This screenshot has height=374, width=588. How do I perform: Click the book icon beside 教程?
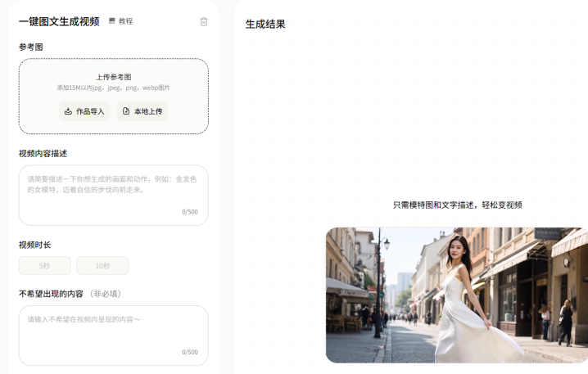click(x=112, y=21)
